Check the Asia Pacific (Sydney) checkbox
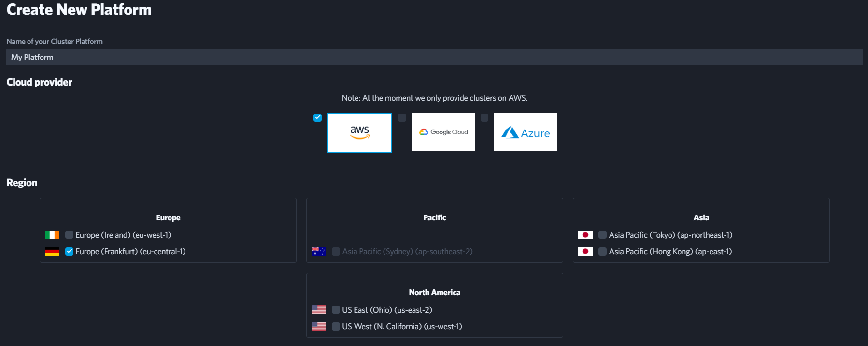This screenshot has height=346, width=868. (336, 251)
